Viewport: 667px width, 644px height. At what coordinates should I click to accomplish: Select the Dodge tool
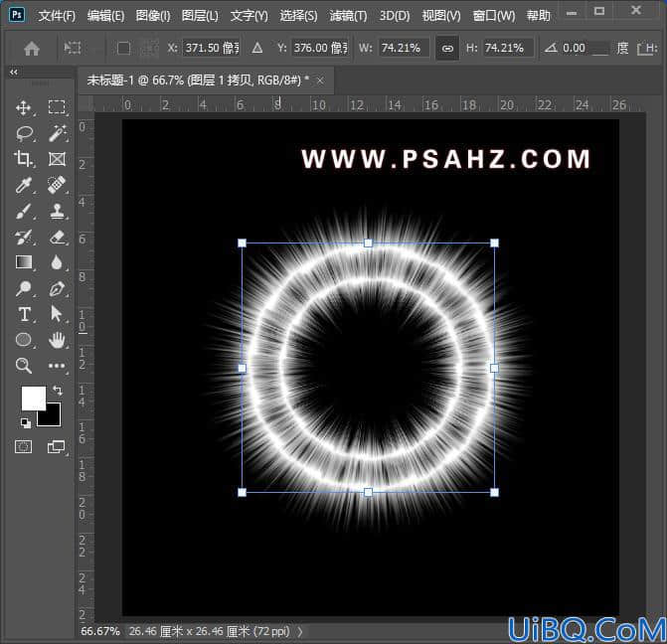24,288
